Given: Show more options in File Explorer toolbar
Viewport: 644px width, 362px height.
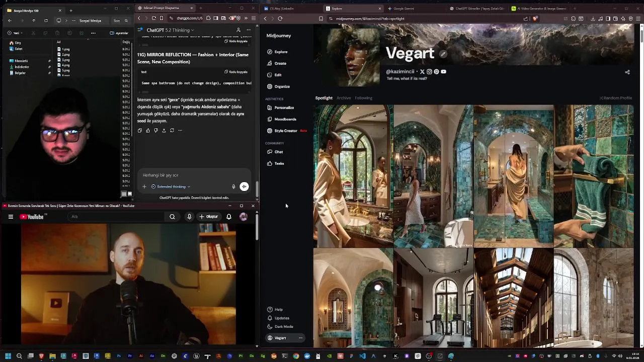Looking at the screenshot, I should tap(93, 33).
